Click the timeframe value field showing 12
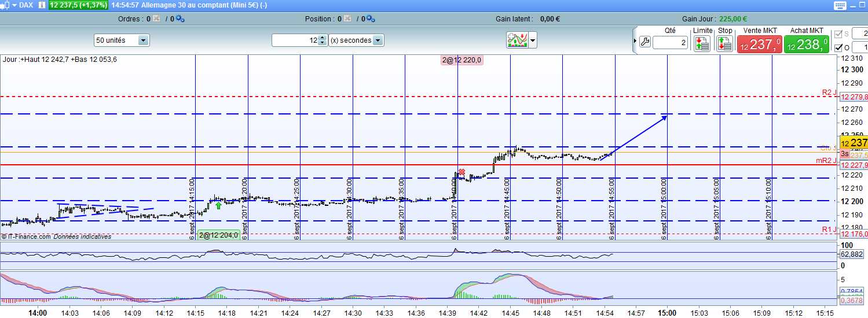This screenshot has width=868, height=318. point(295,40)
